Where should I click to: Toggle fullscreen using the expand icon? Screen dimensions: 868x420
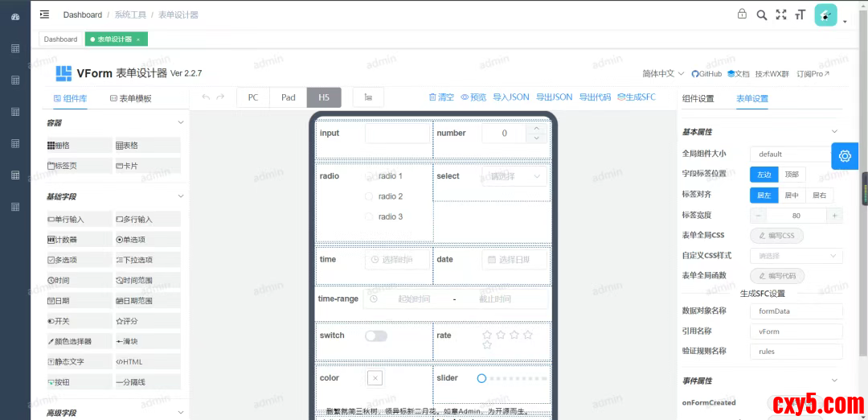780,14
